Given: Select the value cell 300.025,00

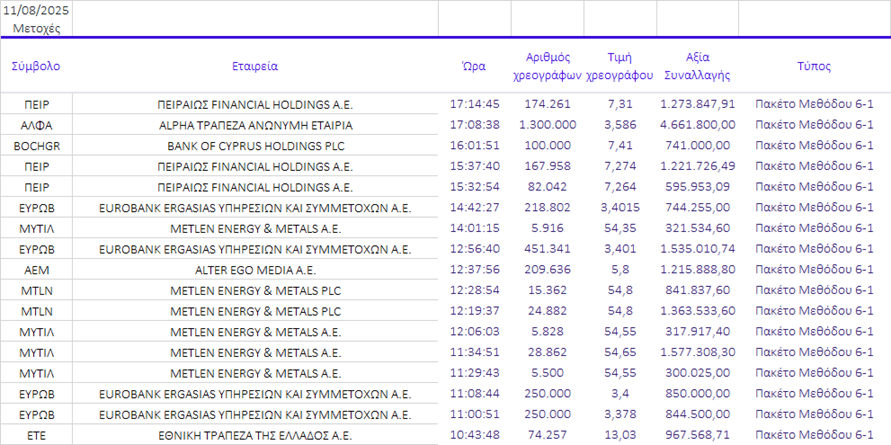Looking at the screenshot, I should coord(697,373).
